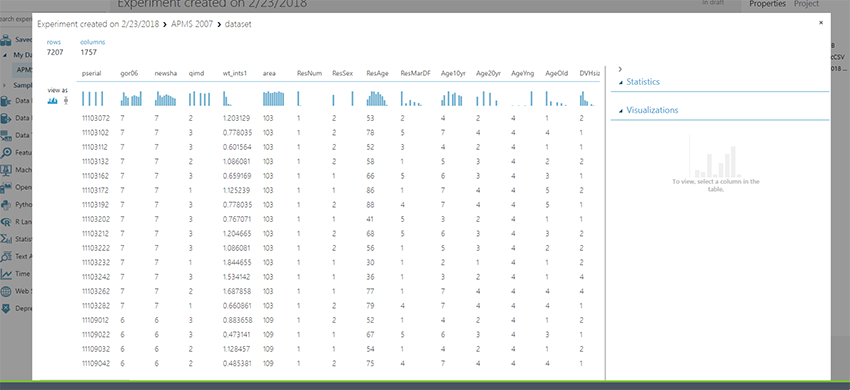
Task: Switch to Properties tab in background
Action: [x=767, y=4]
